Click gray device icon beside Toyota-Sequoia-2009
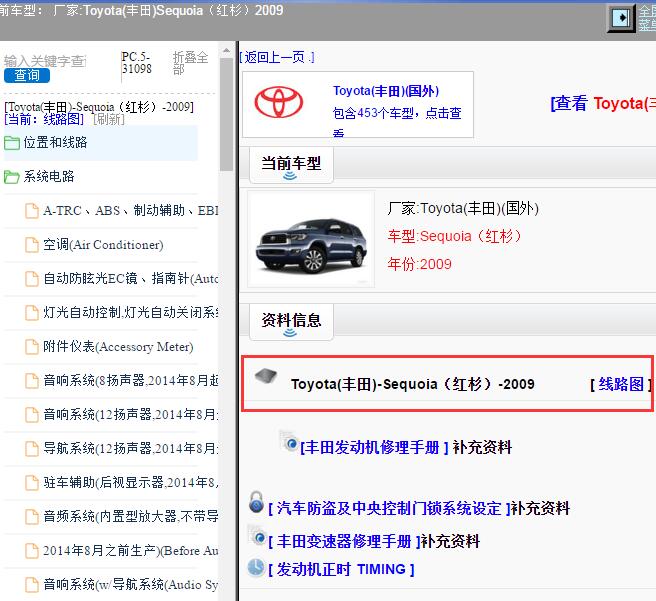Viewport: 656px width, 601px height. pos(266,376)
